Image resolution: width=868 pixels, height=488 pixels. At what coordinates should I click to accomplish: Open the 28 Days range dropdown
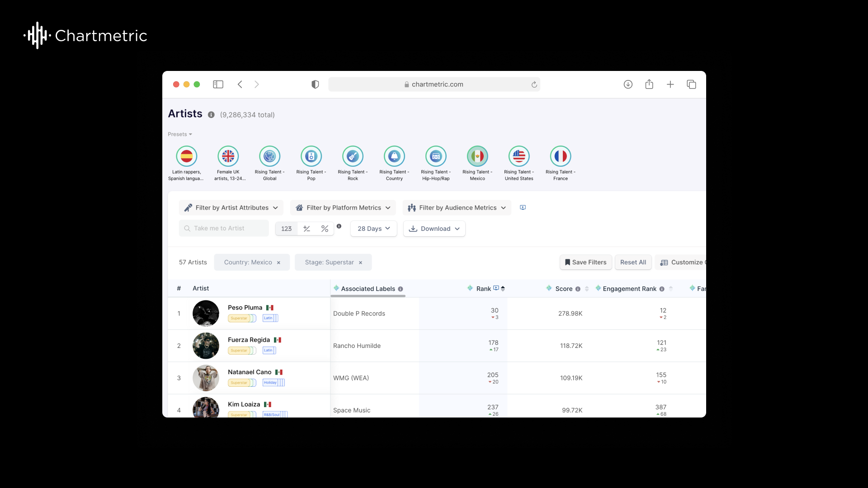pyautogui.click(x=374, y=229)
